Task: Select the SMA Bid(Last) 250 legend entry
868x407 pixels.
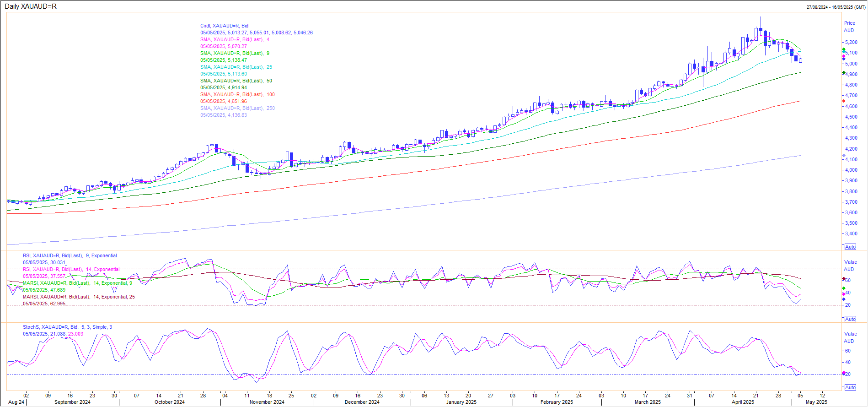Action: (237, 108)
